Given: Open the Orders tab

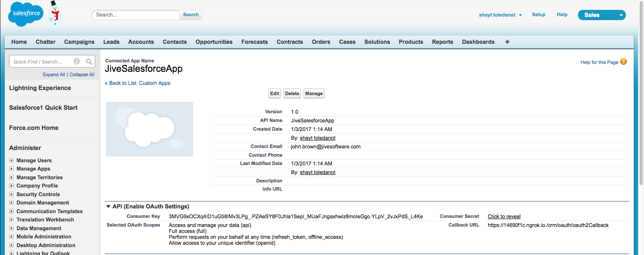Looking at the screenshot, I should 321,42.
